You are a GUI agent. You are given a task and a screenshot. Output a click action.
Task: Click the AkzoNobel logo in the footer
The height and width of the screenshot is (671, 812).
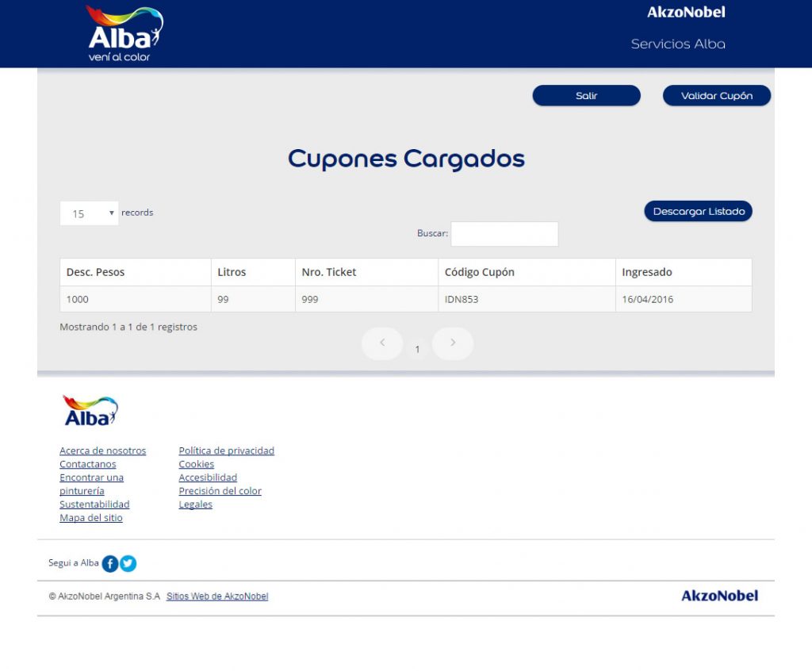point(718,596)
